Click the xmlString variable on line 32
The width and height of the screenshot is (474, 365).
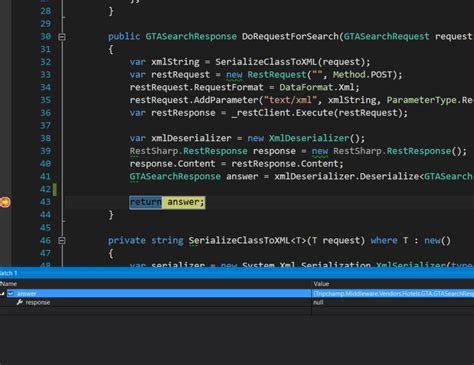(x=175, y=62)
